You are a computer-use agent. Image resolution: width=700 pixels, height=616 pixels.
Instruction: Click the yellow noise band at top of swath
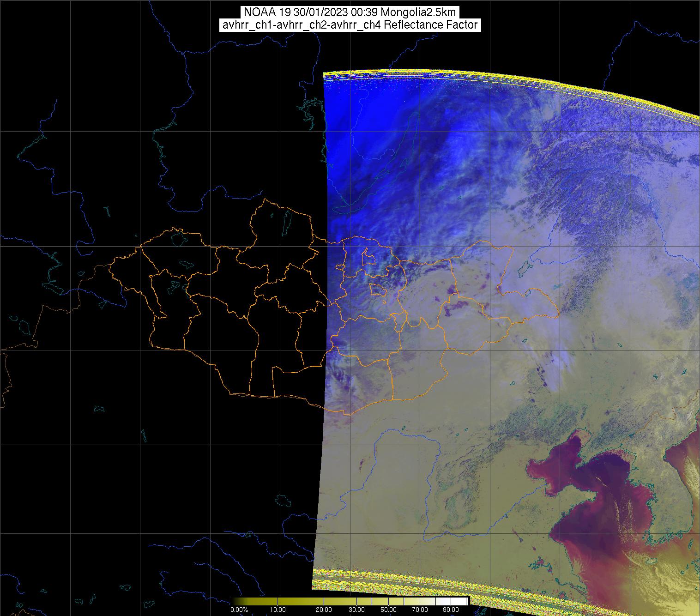coord(462,77)
